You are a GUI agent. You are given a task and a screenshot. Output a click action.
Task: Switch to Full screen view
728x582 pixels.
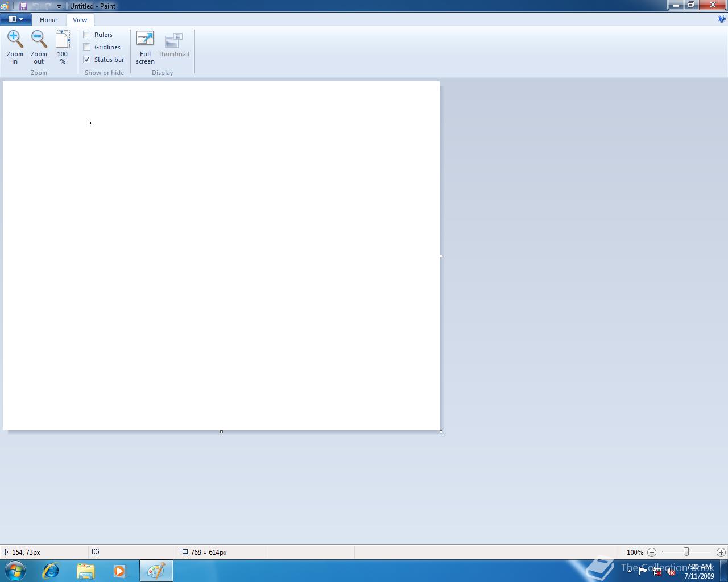[x=145, y=47]
